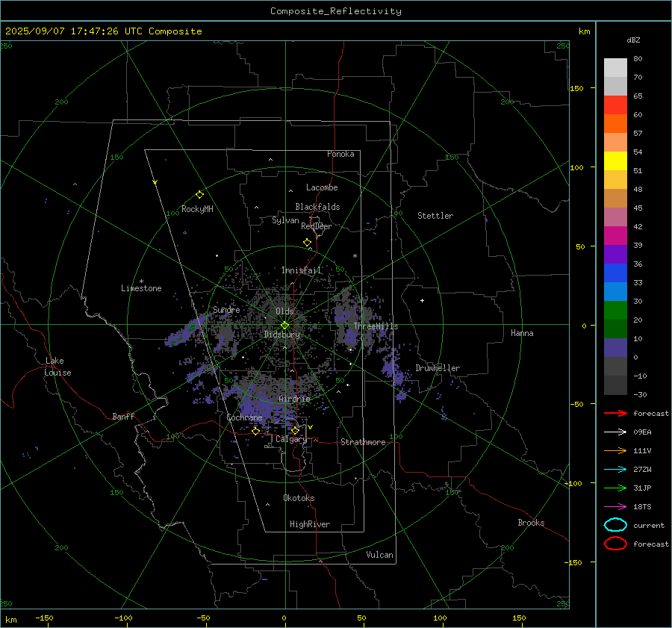Viewport: 672px width, 628px height.
Task: Click the white asterisk above Limestone
Action: tap(141, 282)
